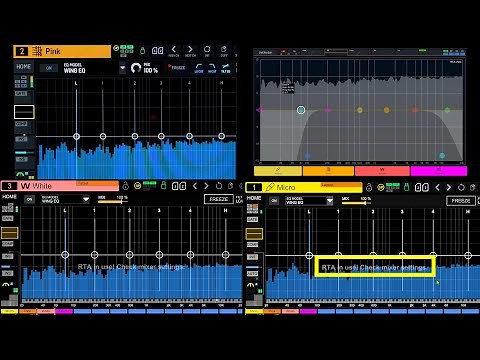
Task: Enable the low-cut filter icon in Pink panel
Action: pyautogui.click(x=199, y=68)
